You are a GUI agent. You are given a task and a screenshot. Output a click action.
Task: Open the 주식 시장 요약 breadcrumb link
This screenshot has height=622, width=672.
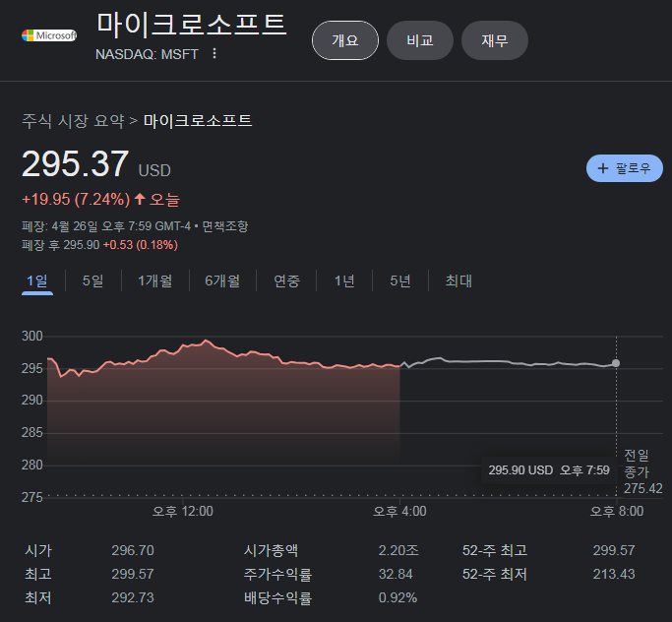[x=73, y=121]
